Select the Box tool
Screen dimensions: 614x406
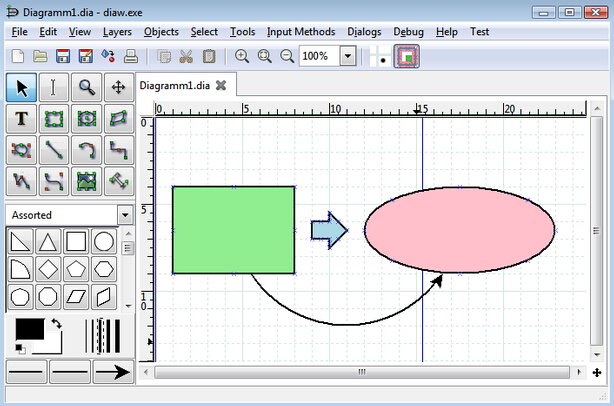[54, 119]
